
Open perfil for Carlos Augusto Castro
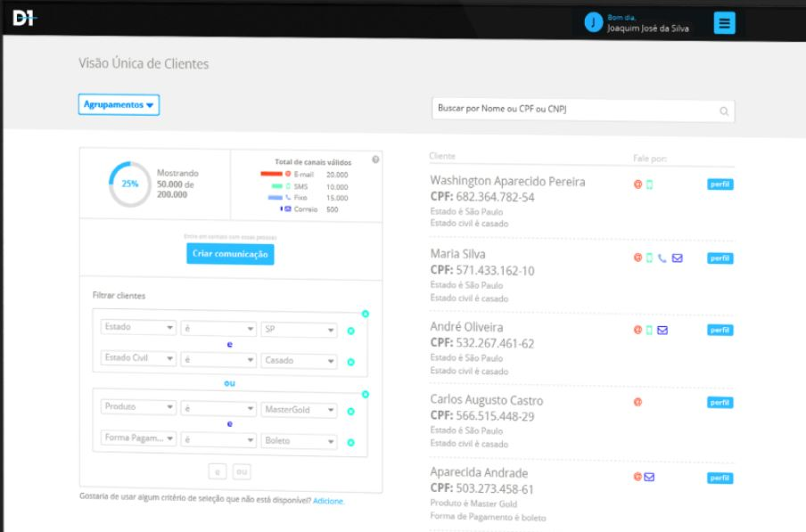pos(720,403)
